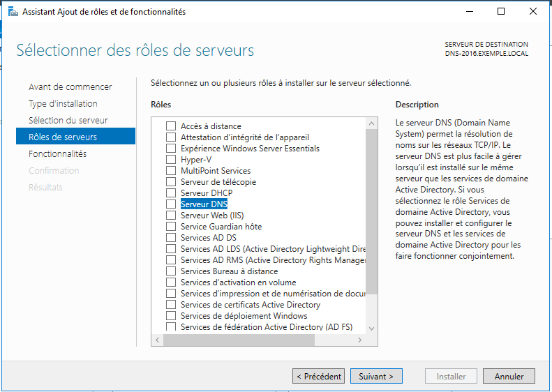Image resolution: width=552 pixels, height=392 pixels.
Task: Enable Services d'activation en volume
Action: pos(171,282)
